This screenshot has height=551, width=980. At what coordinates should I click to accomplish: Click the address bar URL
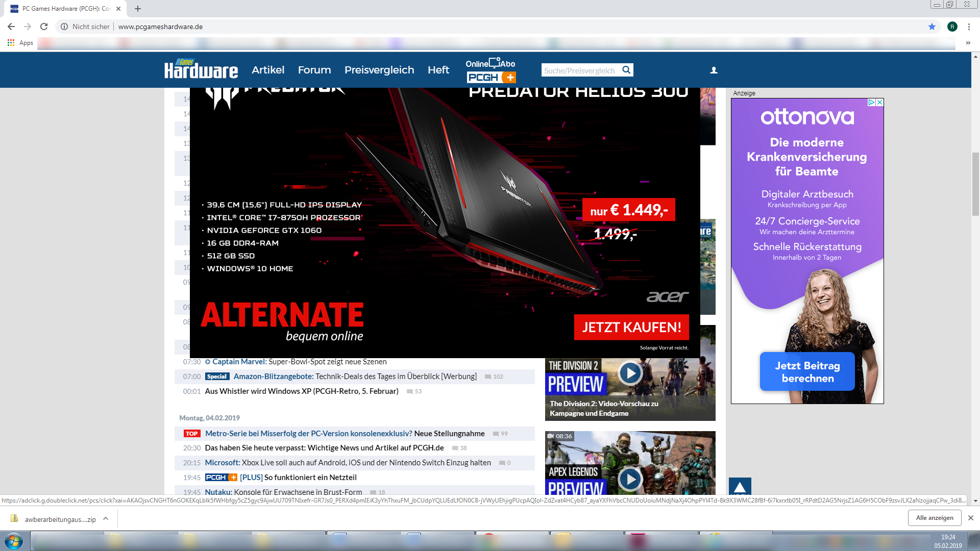(x=160, y=27)
